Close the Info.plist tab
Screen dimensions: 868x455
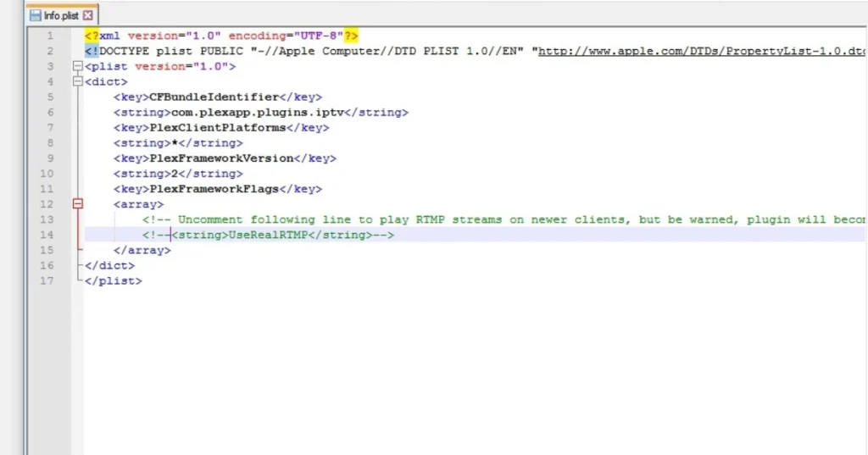(87, 15)
